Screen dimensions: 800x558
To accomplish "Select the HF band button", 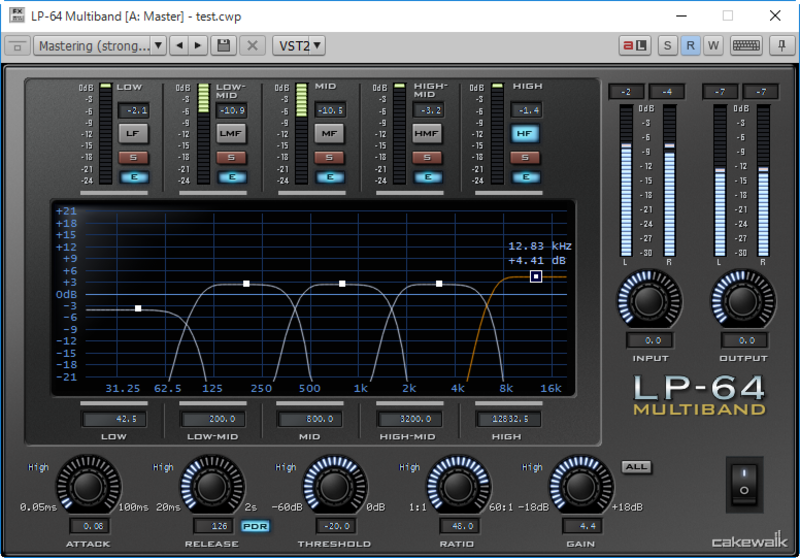I will [x=525, y=134].
